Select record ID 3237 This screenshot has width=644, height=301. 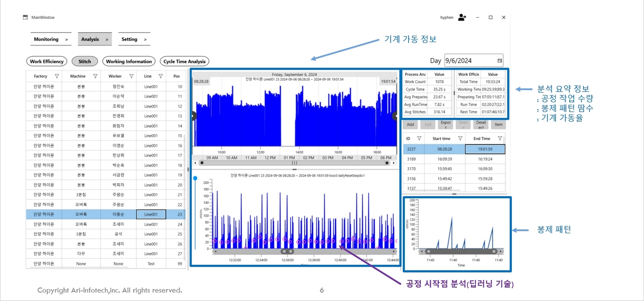click(454, 149)
